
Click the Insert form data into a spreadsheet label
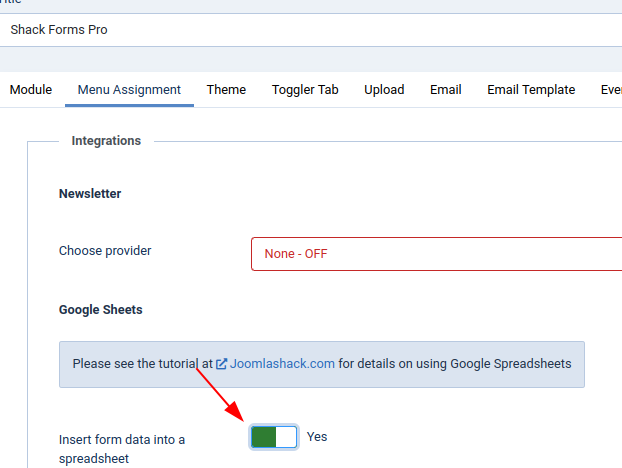[122, 449]
